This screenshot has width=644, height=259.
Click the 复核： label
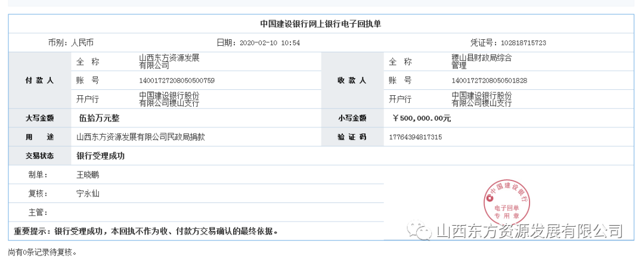[39, 194]
